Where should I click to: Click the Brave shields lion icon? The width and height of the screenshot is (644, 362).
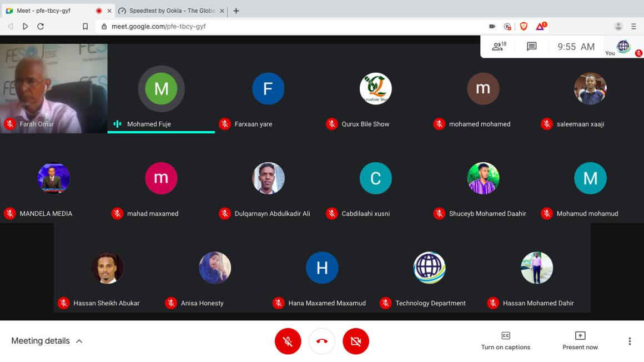(524, 26)
